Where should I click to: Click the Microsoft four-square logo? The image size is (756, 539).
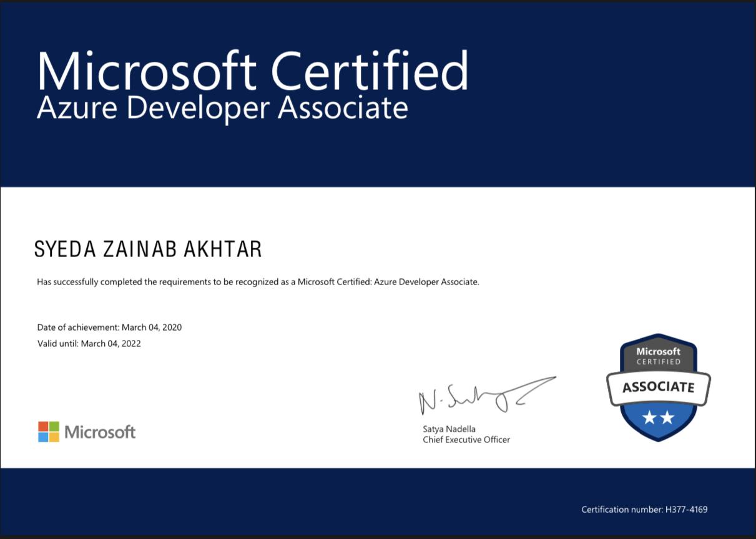pyautogui.click(x=49, y=432)
